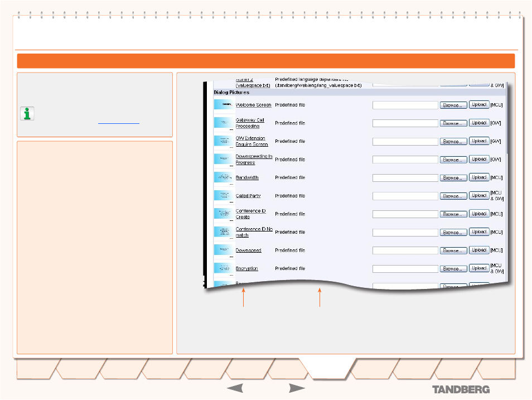The image size is (532, 400).
Task: Open the Downspeeding In Progress link
Action: click(254, 160)
